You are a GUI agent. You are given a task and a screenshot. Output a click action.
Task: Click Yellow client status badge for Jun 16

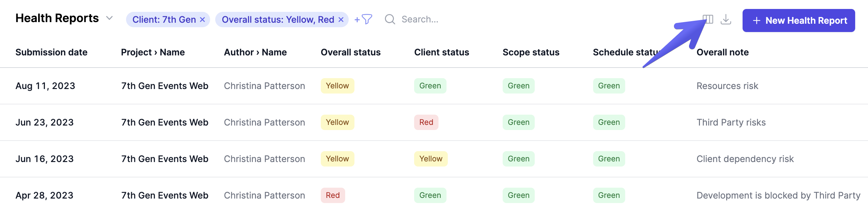click(x=430, y=159)
